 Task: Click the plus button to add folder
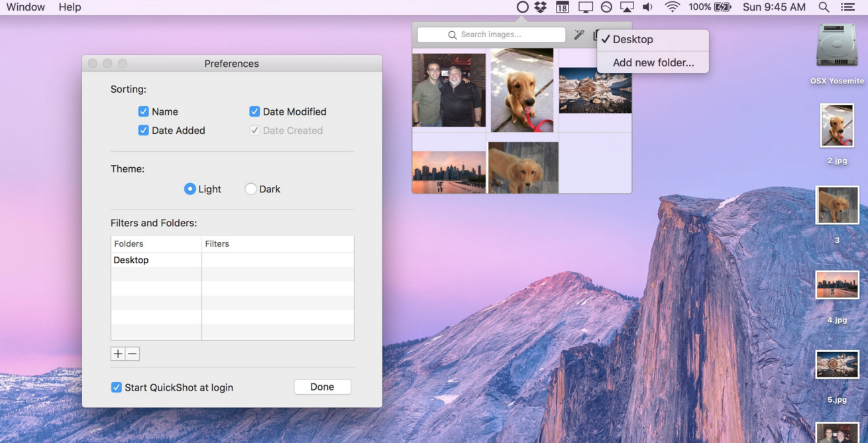pyautogui.click(x=118, y=354)
